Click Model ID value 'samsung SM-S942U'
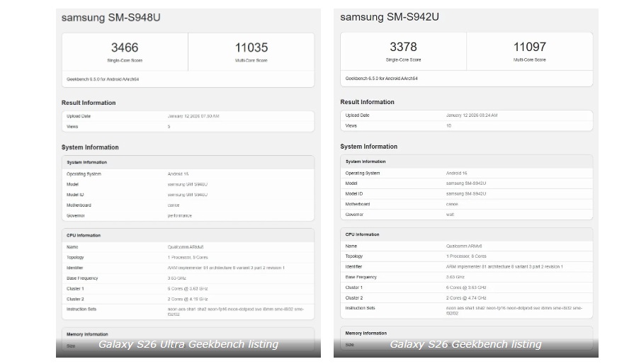This screenshot has height=364, width=634. (466, 194)
